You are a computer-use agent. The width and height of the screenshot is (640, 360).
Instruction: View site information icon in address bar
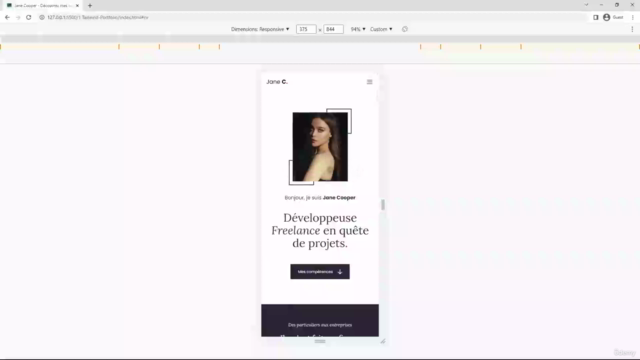(42, 18)
